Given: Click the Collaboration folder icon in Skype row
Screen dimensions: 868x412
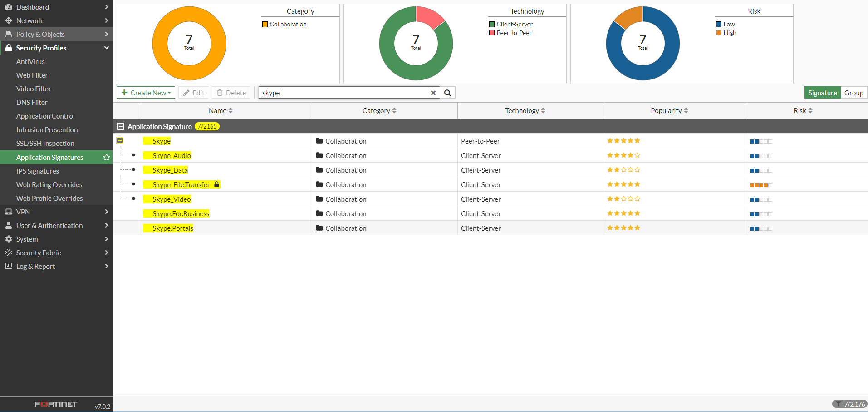Looking at the screenshot, I should [x=319, y=141].
